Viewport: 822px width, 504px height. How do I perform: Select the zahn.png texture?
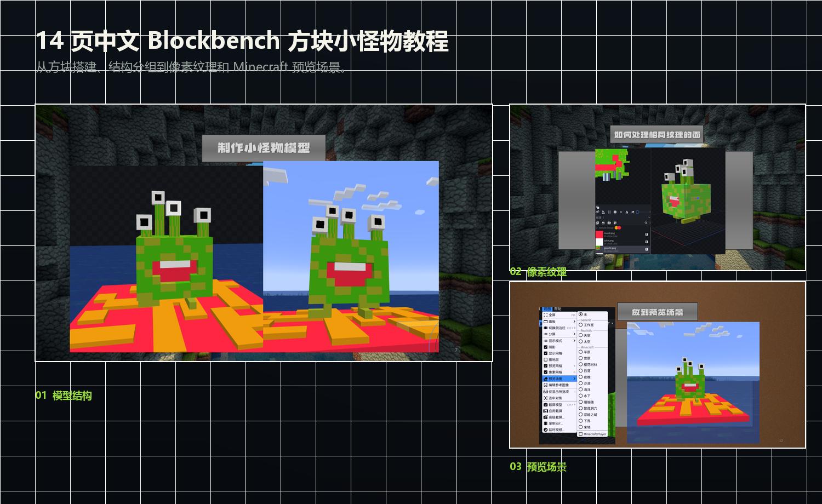[x=623, y=242]
